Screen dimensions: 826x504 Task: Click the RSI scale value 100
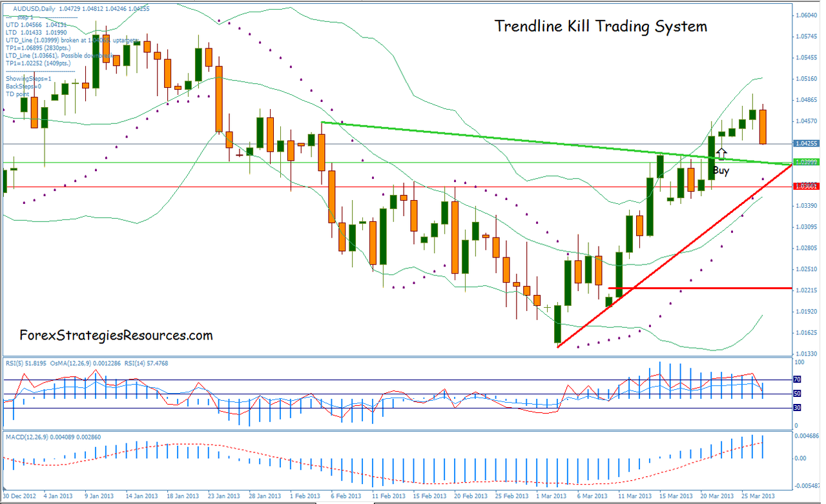pos(800,362)
